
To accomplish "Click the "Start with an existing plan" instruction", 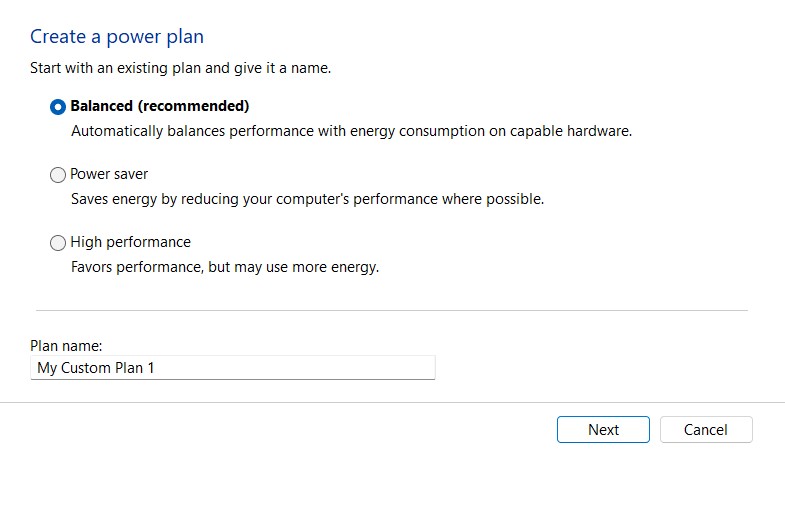I will (x=180, y=69).
